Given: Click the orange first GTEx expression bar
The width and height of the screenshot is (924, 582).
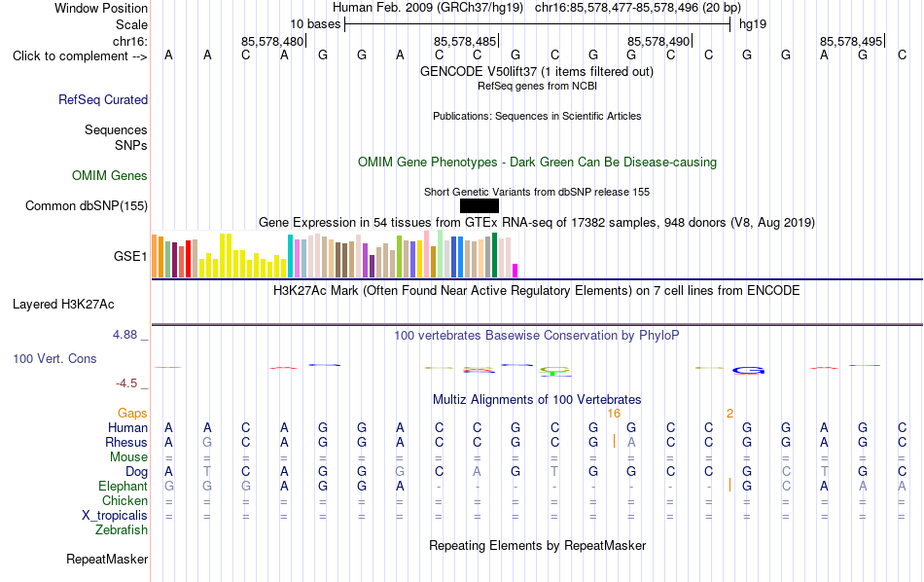Looking at the screenshot, I should click(x=155, y=256).
